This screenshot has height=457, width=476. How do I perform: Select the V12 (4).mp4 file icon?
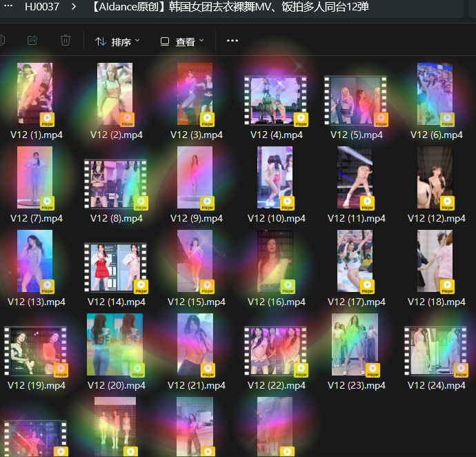[275, 100]
